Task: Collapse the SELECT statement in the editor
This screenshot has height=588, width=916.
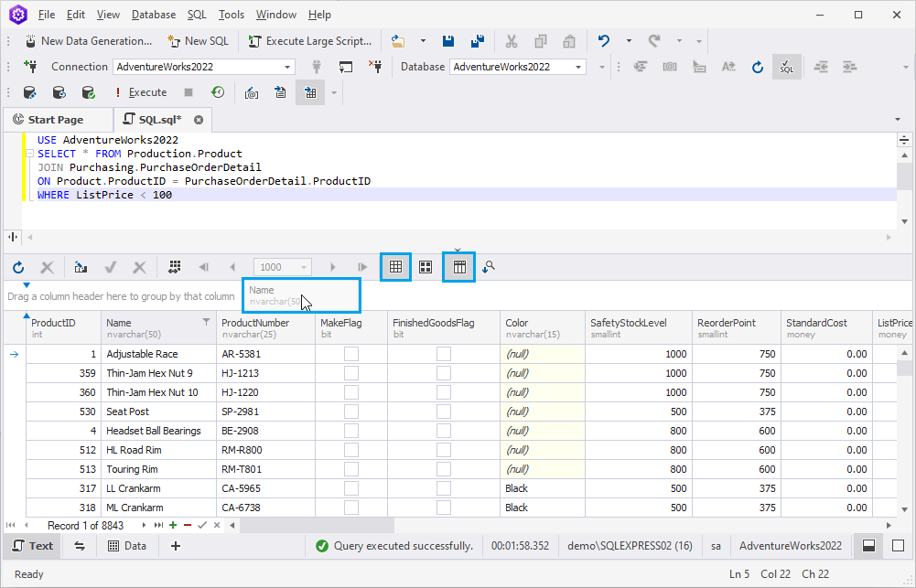Action: [x=29, y=154]
